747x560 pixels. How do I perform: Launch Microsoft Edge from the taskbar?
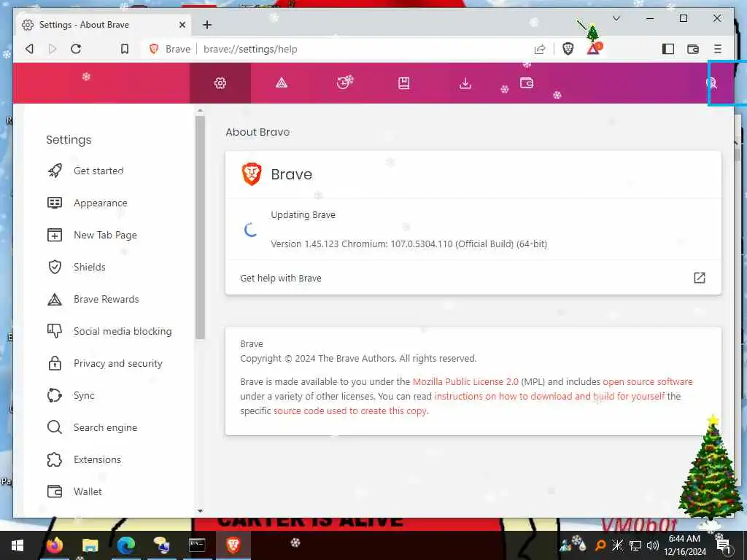click(125, 545)
